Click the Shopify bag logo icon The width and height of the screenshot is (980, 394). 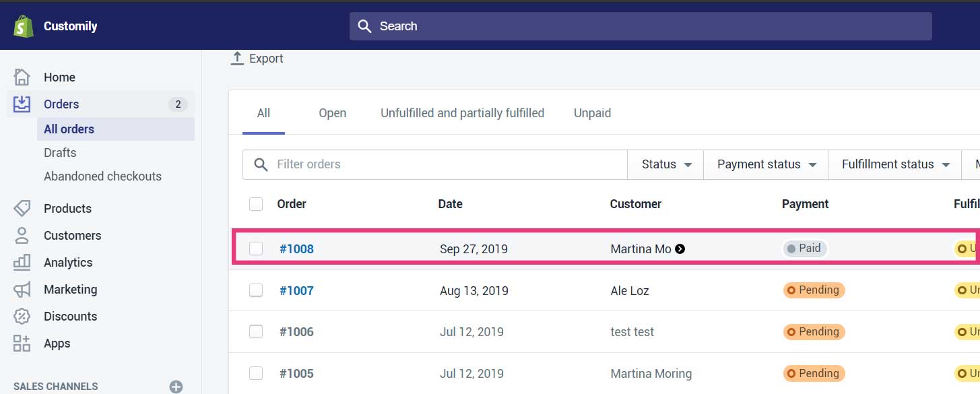tap(24, 26)
